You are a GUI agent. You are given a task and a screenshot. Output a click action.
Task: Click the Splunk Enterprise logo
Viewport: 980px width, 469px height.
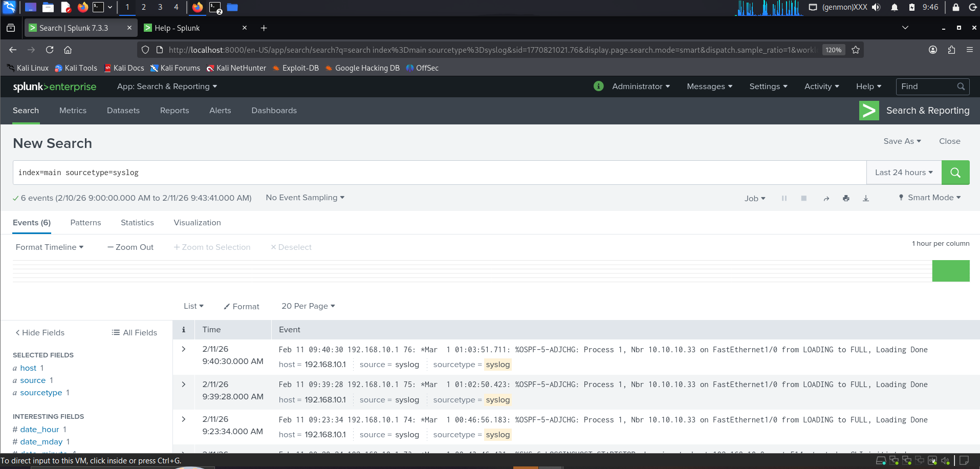point(55,86)
